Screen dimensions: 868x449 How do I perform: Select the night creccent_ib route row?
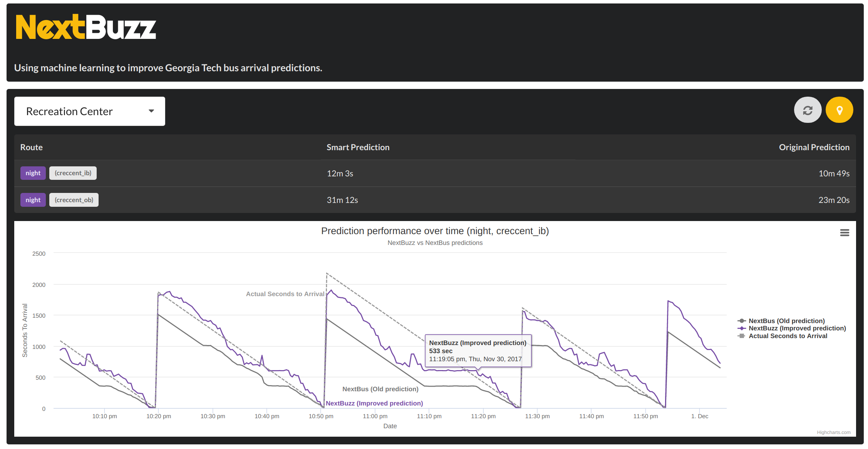click(434, 173)
